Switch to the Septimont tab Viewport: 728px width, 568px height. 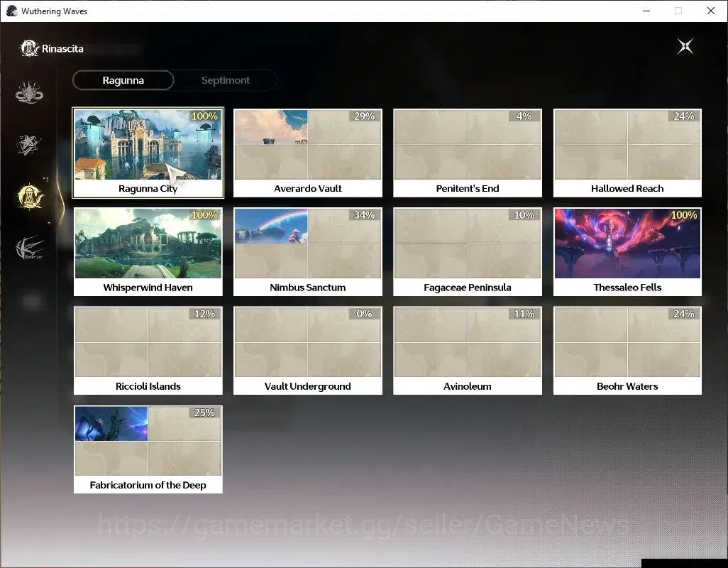pos(226,80)
